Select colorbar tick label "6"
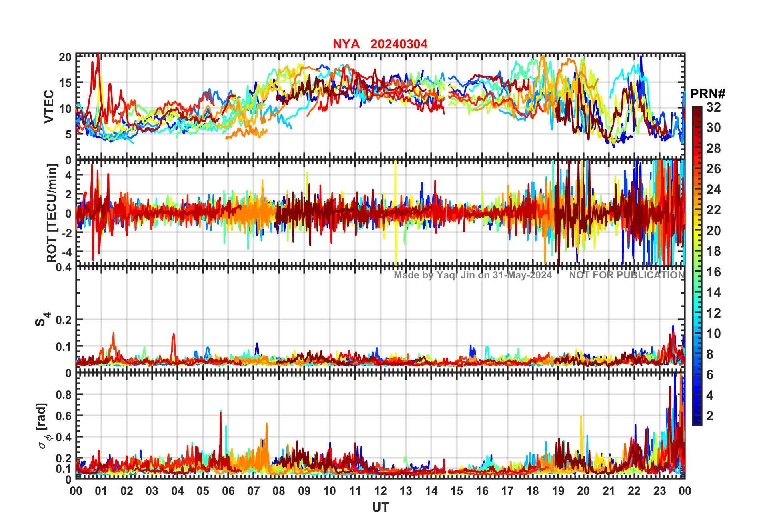This screenshot has width=761, height=532. (710, 375)
